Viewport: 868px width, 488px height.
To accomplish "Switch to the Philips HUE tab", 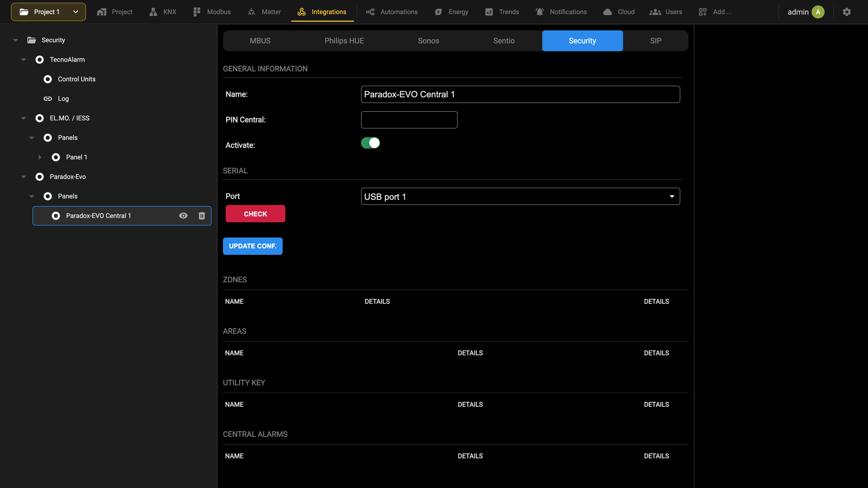I will [x=344, y=41].
